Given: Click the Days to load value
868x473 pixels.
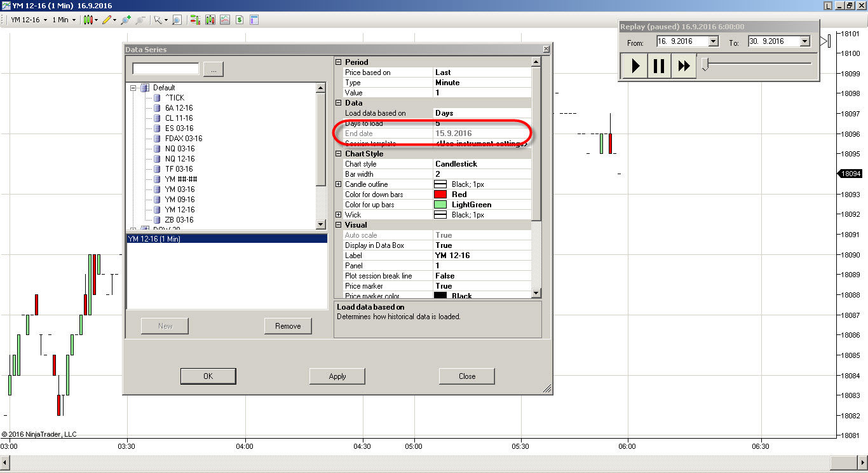Looking at the screenshot, I should pyautogui.click(x=482, y=123).
